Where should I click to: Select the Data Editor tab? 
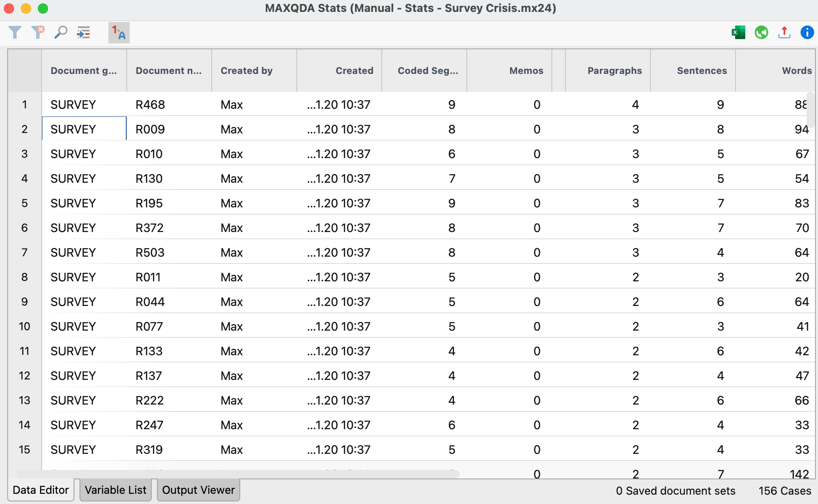point(41,490)
